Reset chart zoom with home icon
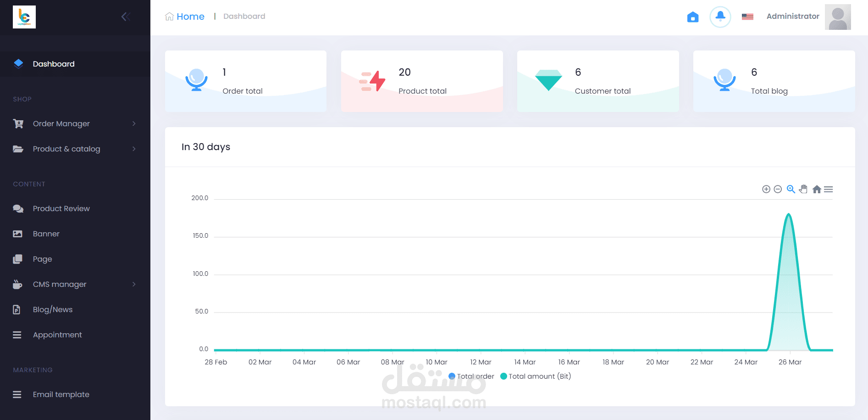This screenshot has height=420, width=868. click(817, 189)
